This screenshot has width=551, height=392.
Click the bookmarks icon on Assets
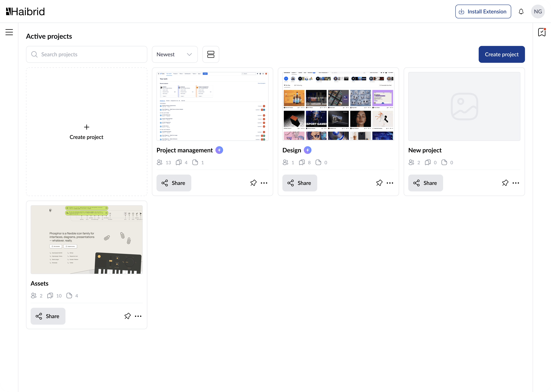pyautogui.click(x=50, y=296)
